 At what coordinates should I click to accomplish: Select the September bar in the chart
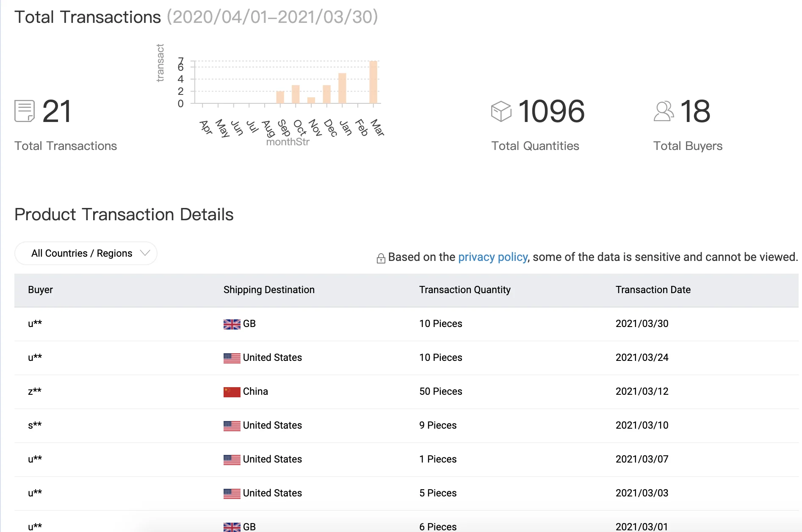(x=280, y=97)
